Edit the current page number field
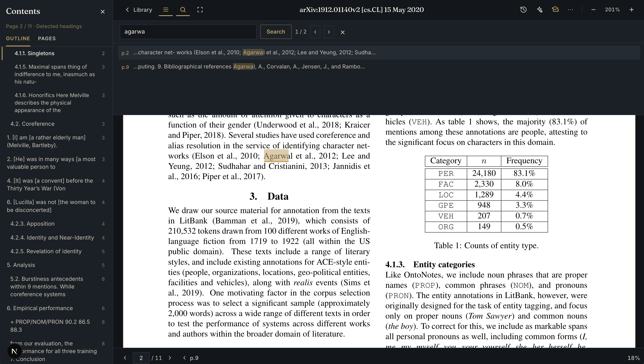 141,358
